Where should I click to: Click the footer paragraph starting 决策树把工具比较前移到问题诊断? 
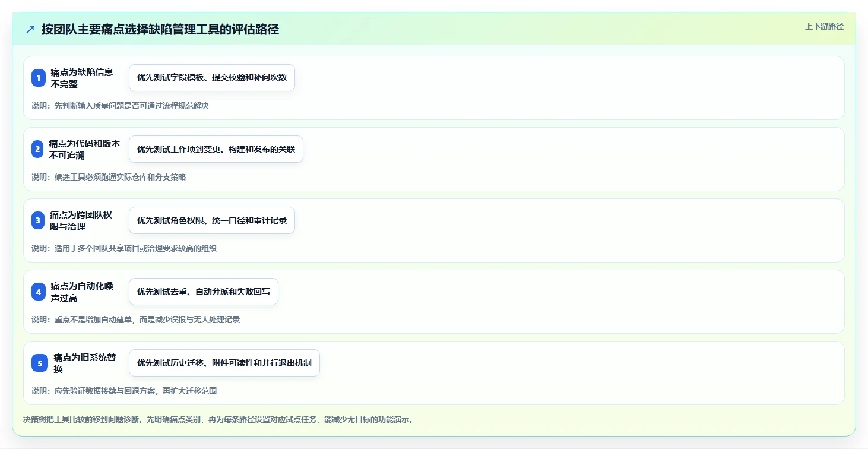[218, 419]
